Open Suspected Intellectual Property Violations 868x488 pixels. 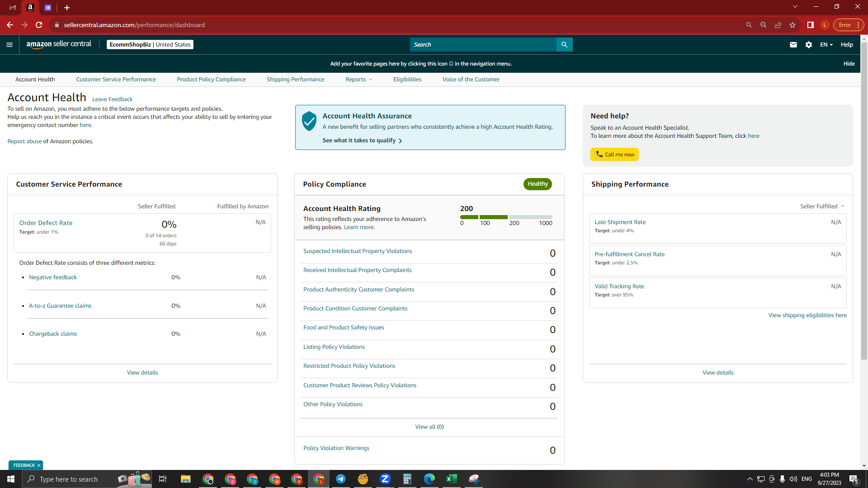point(358,251)
